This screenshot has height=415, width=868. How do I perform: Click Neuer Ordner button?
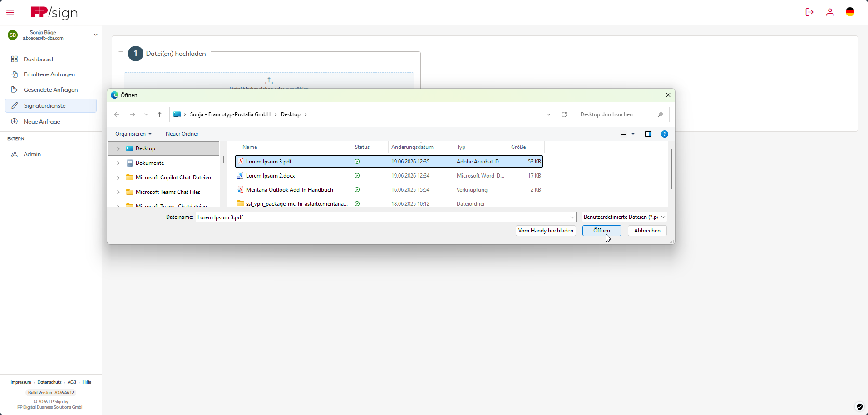click(x=182, y=134)
